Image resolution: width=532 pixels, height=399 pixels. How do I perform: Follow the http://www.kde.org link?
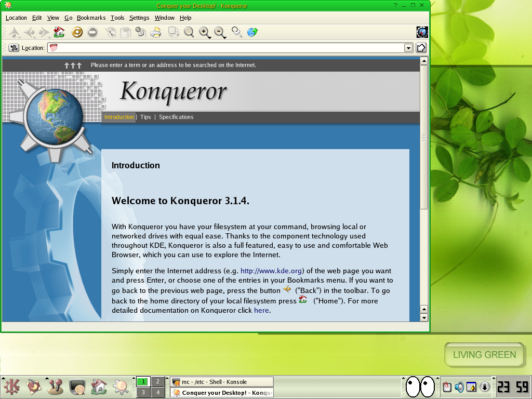(x=271, y=271)
